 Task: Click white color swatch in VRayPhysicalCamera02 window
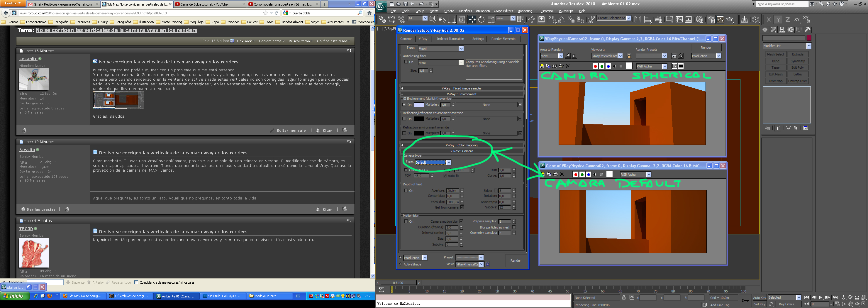pyautogui.click(x=629, y=66)
